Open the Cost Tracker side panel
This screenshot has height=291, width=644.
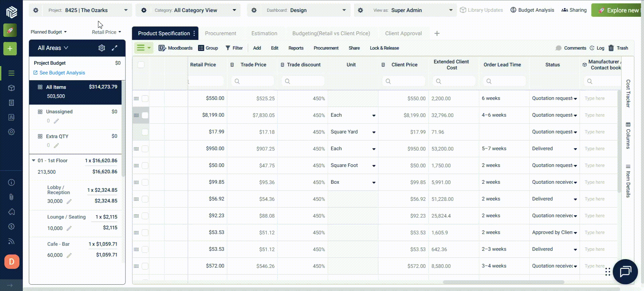628,94
